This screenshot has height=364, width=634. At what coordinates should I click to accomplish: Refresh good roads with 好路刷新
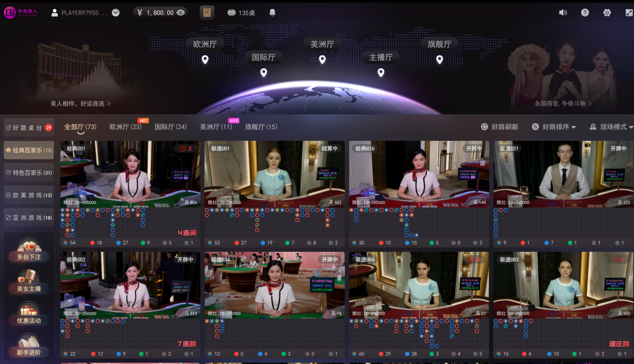[499, 127]
